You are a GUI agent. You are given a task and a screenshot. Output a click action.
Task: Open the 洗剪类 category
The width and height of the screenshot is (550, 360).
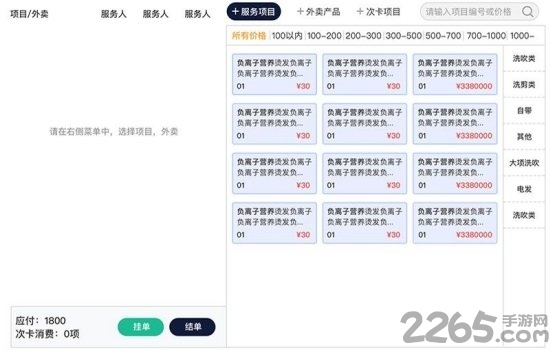(524, 85)
